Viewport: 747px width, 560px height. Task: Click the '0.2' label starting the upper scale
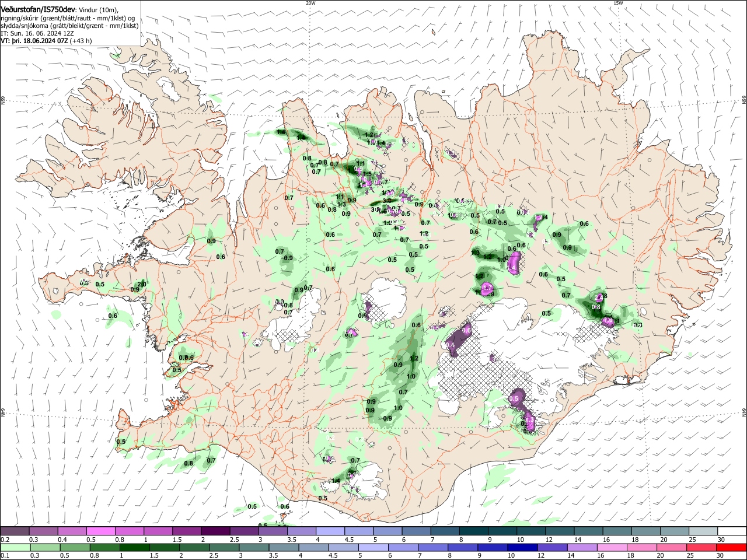point(5,540)
